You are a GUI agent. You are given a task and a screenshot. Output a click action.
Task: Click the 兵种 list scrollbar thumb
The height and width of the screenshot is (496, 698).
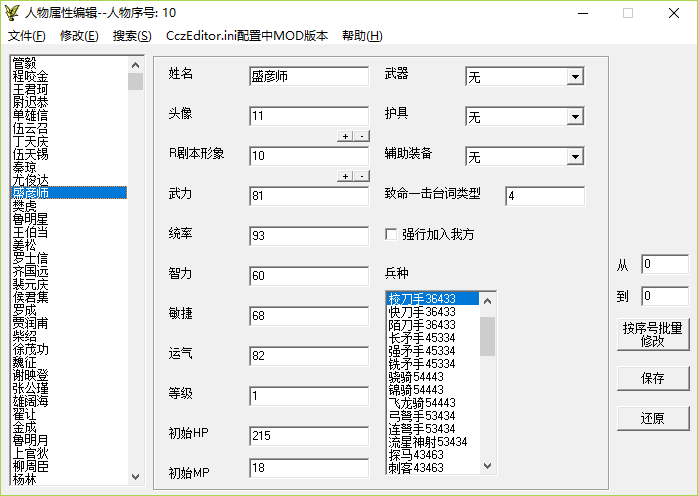487,337
